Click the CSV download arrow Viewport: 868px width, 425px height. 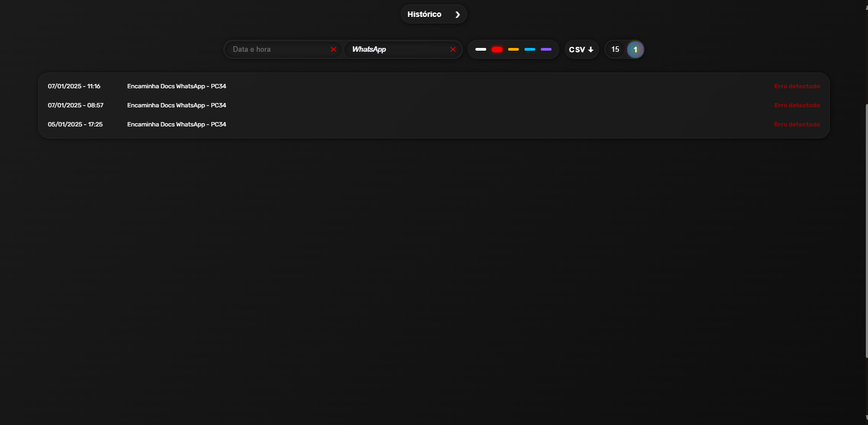590,50
